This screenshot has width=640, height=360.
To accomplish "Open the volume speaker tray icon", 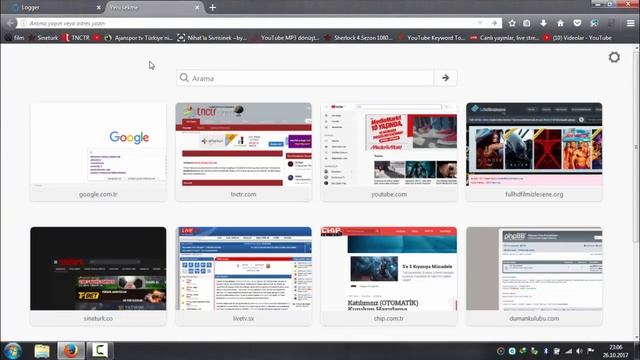I will click(579, 351).
